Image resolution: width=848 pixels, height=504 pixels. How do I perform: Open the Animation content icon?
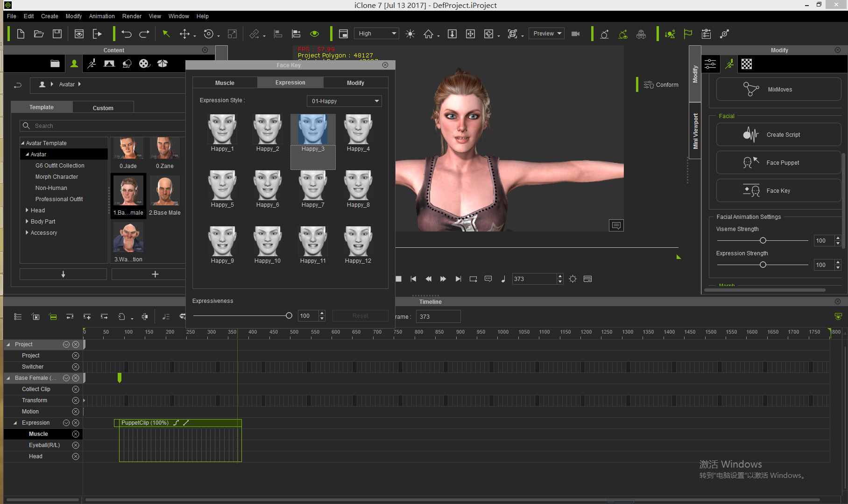(92, 63)
